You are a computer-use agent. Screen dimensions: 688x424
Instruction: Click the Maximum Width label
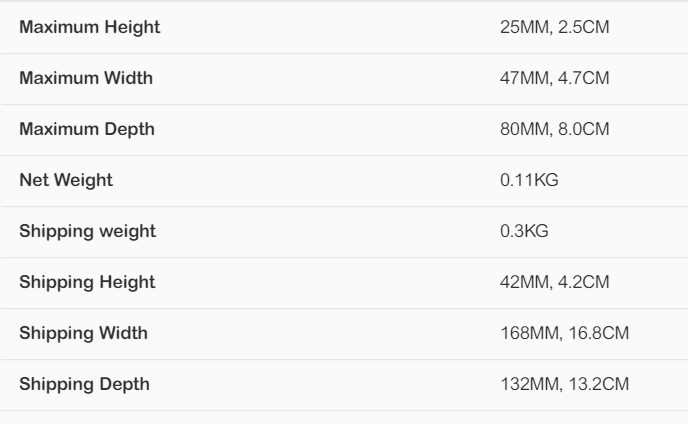(x=86, y=78)
